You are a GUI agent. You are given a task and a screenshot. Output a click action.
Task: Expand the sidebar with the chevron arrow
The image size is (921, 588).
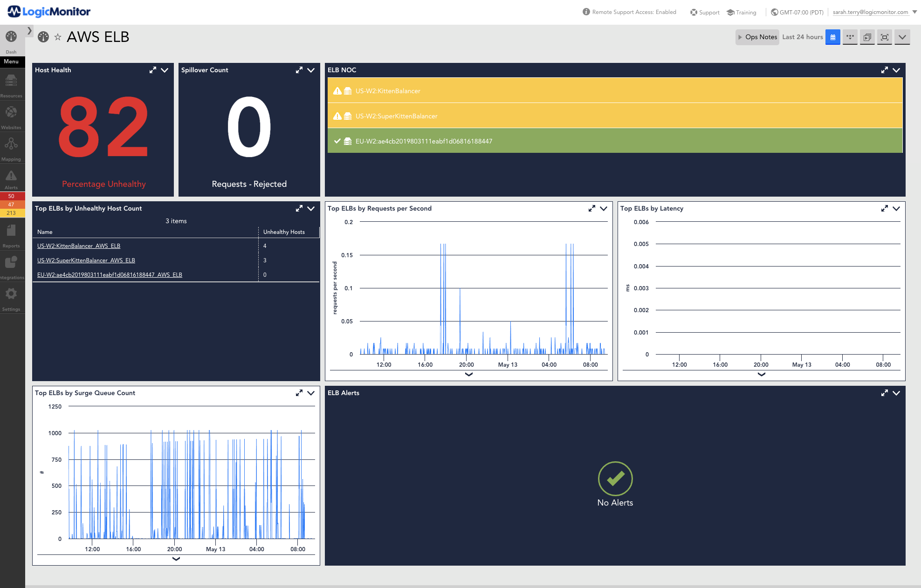click(x=29, y=31)
